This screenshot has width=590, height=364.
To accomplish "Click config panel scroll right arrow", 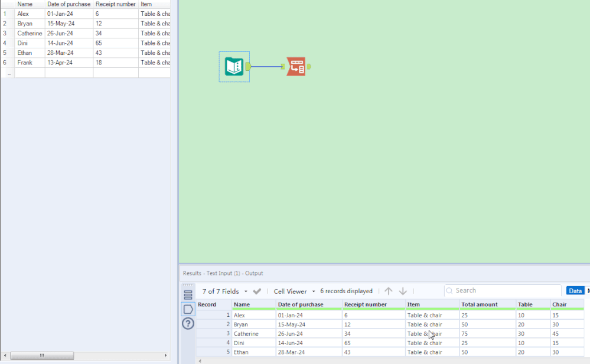I will point(165,355).
